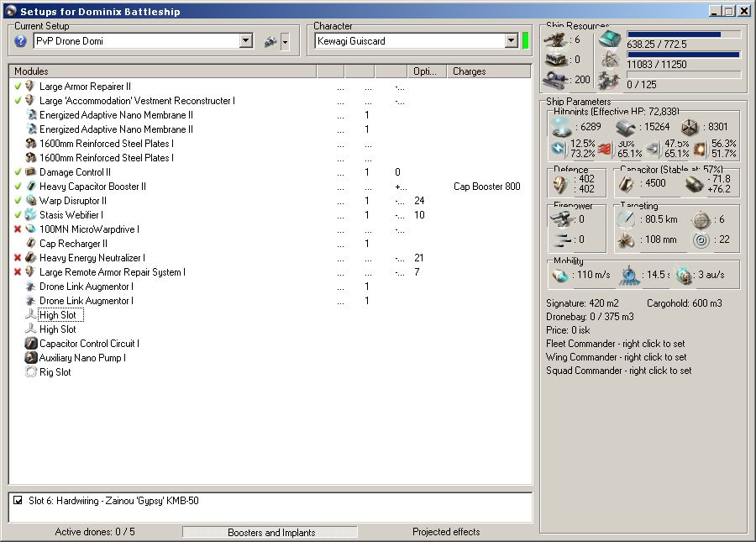Click the capacitor recharge icon by +76.2
The image size is (756, 542).
(694, 184)
